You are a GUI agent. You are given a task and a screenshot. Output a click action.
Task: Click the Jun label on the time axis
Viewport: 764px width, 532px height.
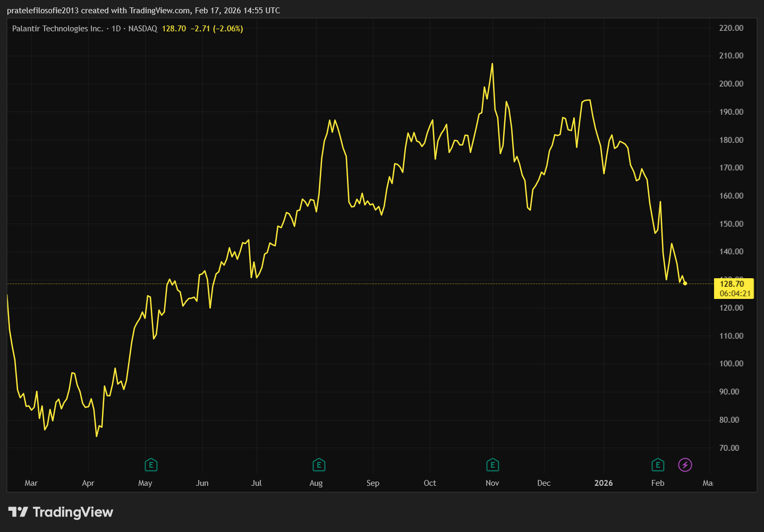[202, 483]
